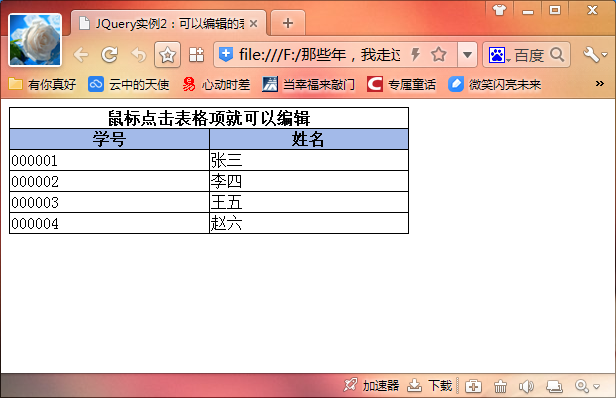This screenshot has height=398, width=616.
Task: Open the skin shirt icon
Action: coord(499,10)
